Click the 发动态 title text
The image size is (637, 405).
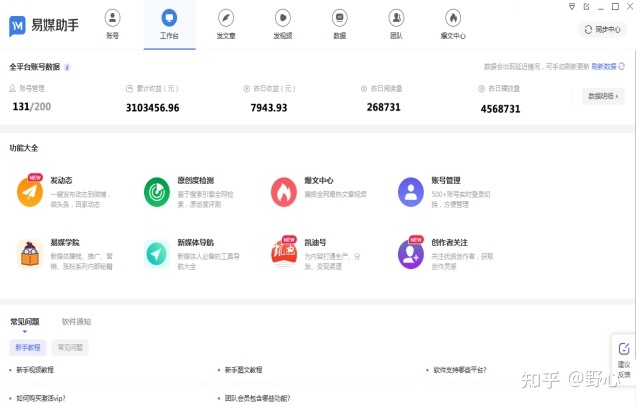point(61,180)
